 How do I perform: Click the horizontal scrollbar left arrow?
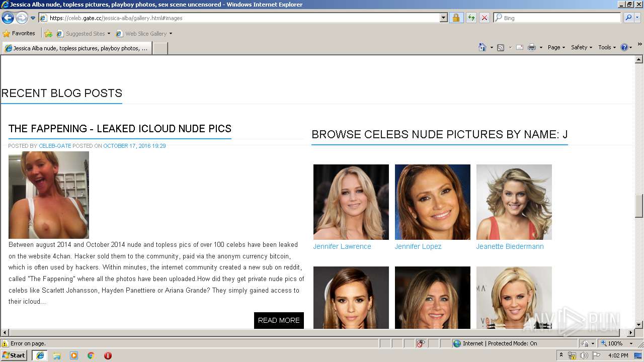5,333
